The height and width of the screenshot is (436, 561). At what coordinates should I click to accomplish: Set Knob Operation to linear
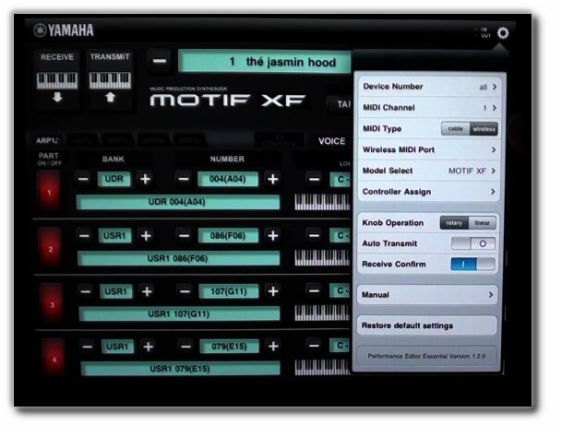pos(482,223)
